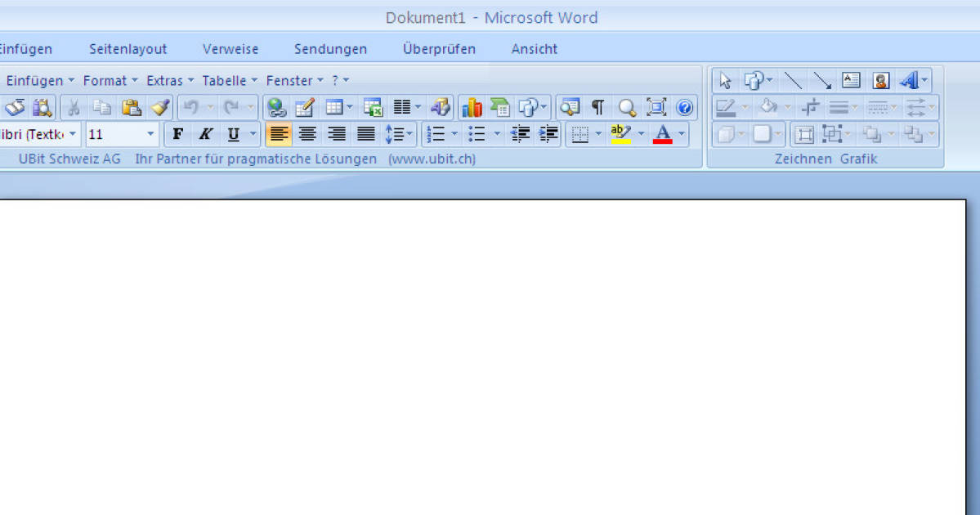Select the Format Painter tool

click(160, 107)
